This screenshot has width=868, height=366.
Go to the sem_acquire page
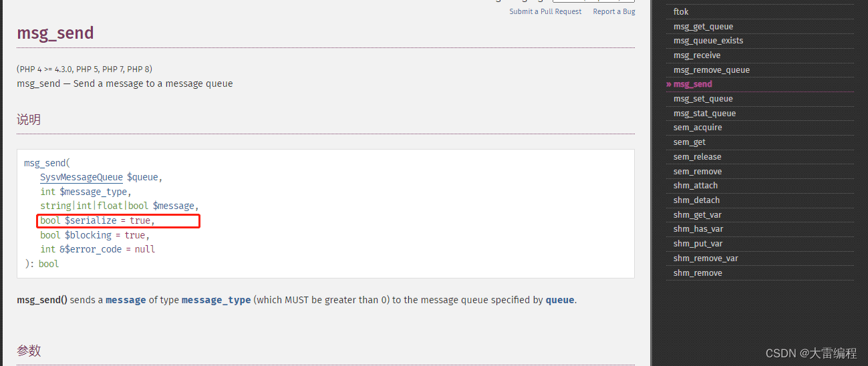point(698,128)
